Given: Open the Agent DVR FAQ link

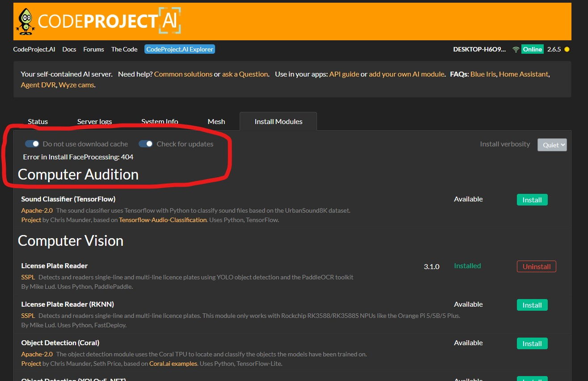Looking at the screenshot, I should point(38,85).
